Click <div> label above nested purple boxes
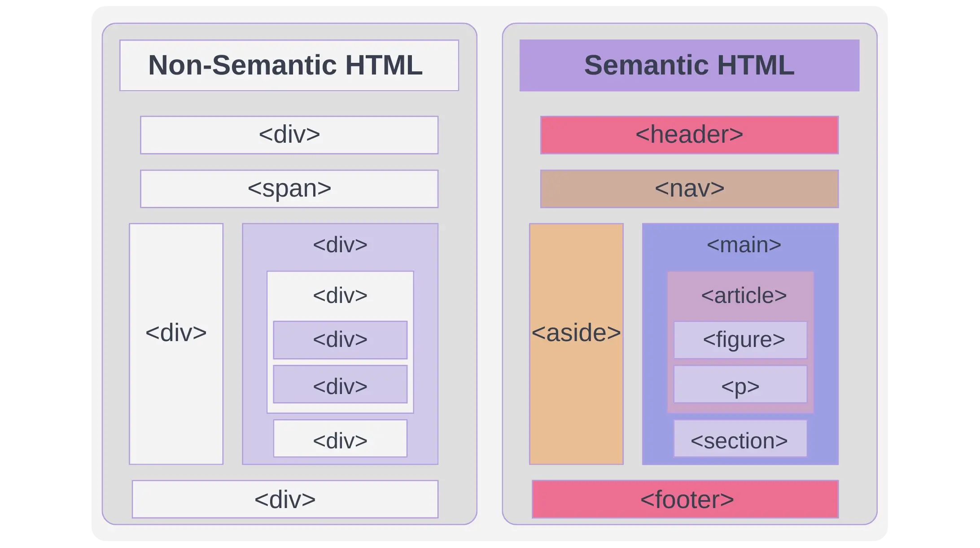Viewport: 980px width, 548px height. pyautogui.click(x=340, y=296)
